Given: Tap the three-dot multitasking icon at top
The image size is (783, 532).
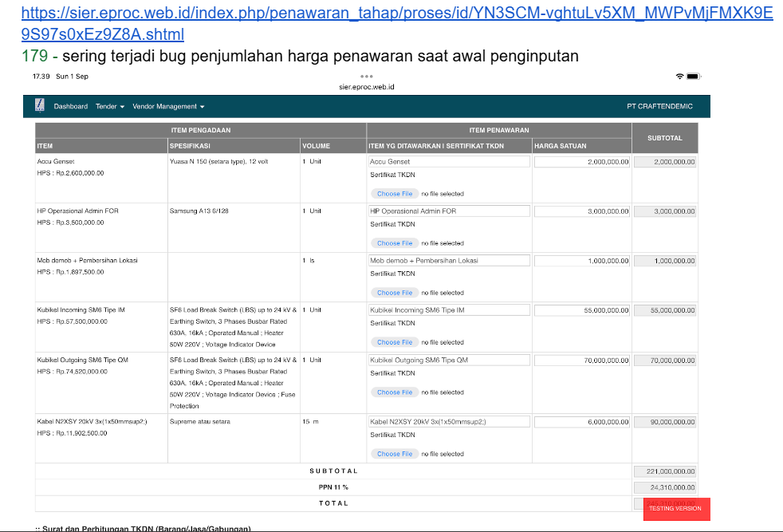Looking at the screenshot, I should 368,77.
